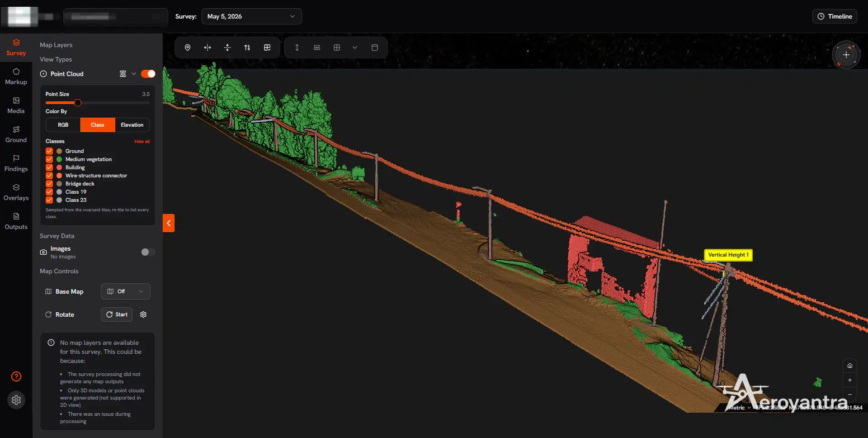This screenshot has width=868, height=438.
Task: Open rotation settings gear icon
Action: coord(143,314)
